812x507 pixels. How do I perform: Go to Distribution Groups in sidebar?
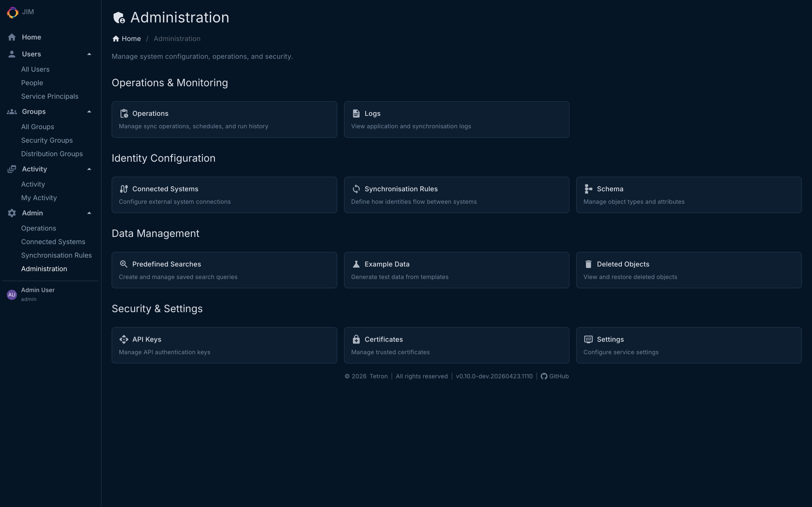(x=52, y=154)
